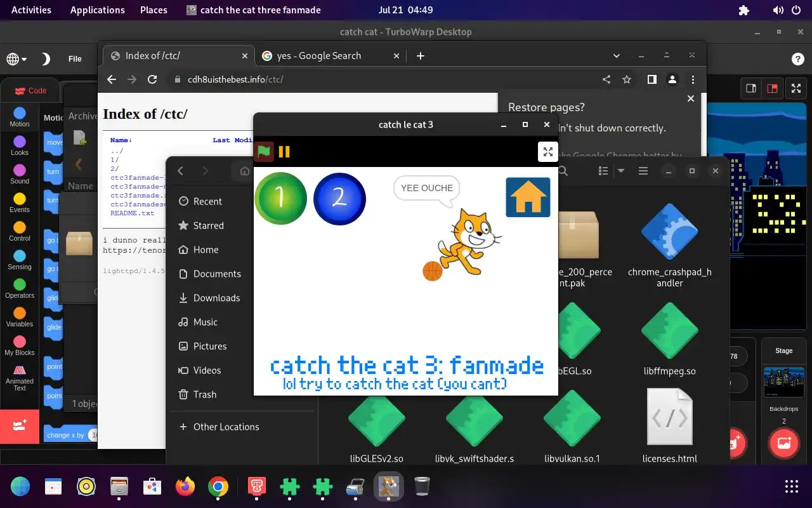This screenshot has height=508, width=812.
Task: Open TurboWarp help question mark
Action: coord(798,59)
